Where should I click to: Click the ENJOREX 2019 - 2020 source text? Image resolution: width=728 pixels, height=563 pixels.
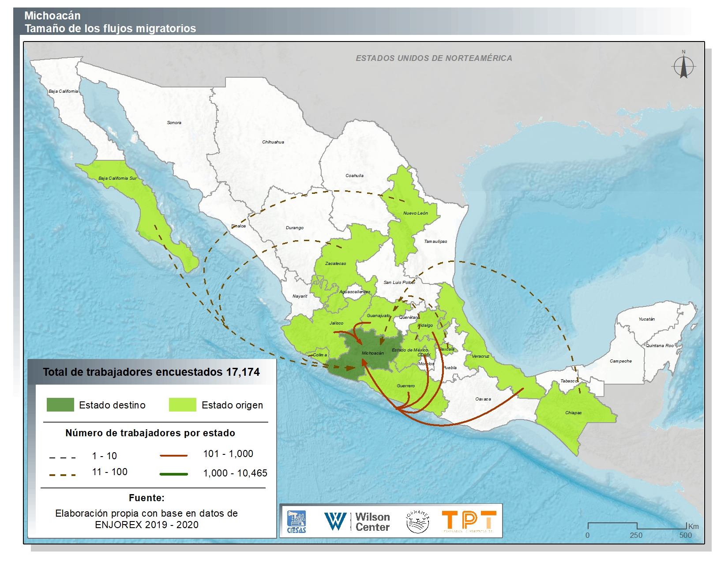(146, 525)
